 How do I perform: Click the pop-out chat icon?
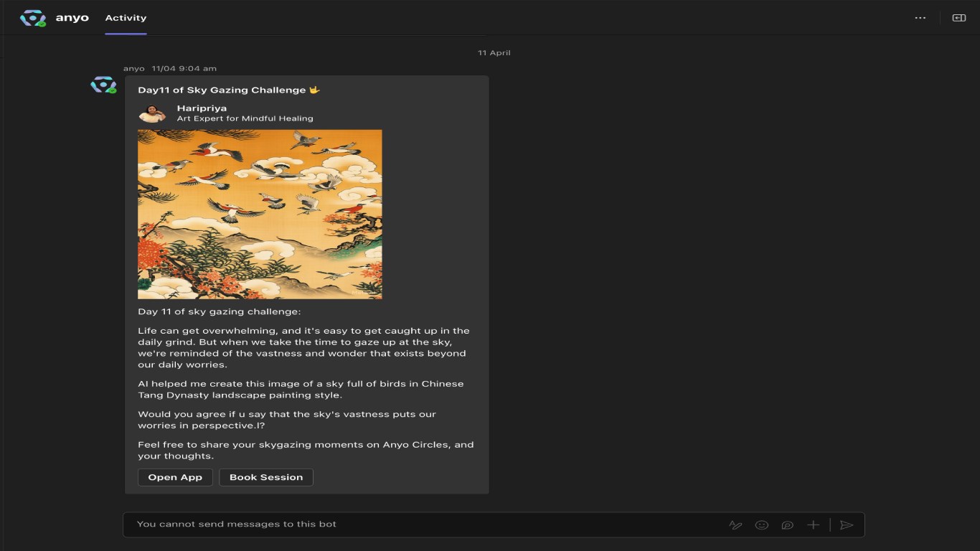pyautogui.click(x=958, y=18)
